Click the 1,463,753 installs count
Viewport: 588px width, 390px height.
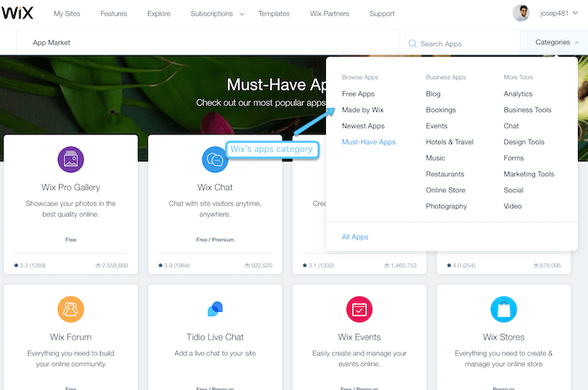(403, 266)
